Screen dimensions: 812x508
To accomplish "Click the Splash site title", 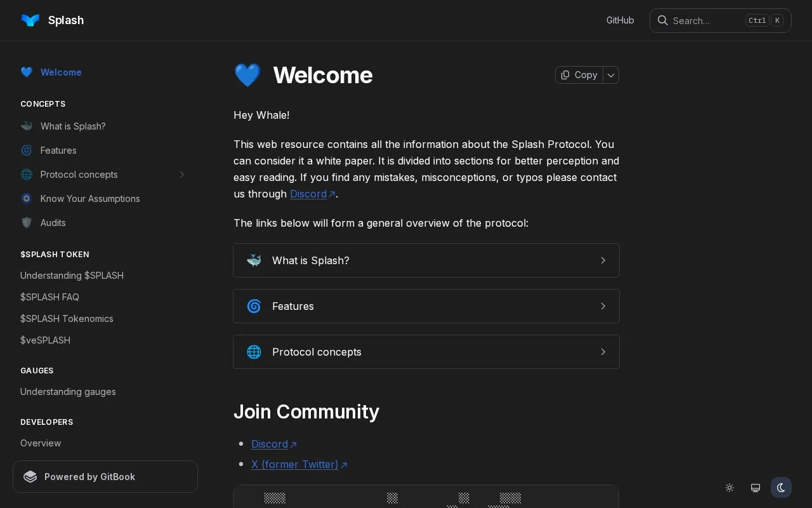I will (x=66, y=20).
